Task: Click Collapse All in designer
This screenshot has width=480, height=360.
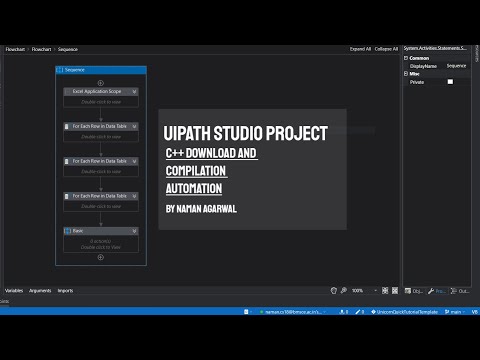Action: [x=386, y=49]
